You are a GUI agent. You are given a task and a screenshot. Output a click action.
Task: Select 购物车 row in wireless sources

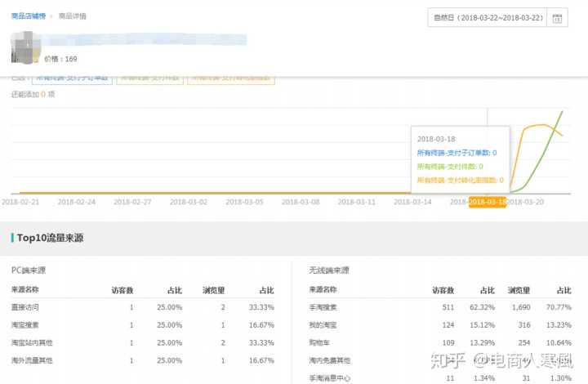click(x=319, y=342)
